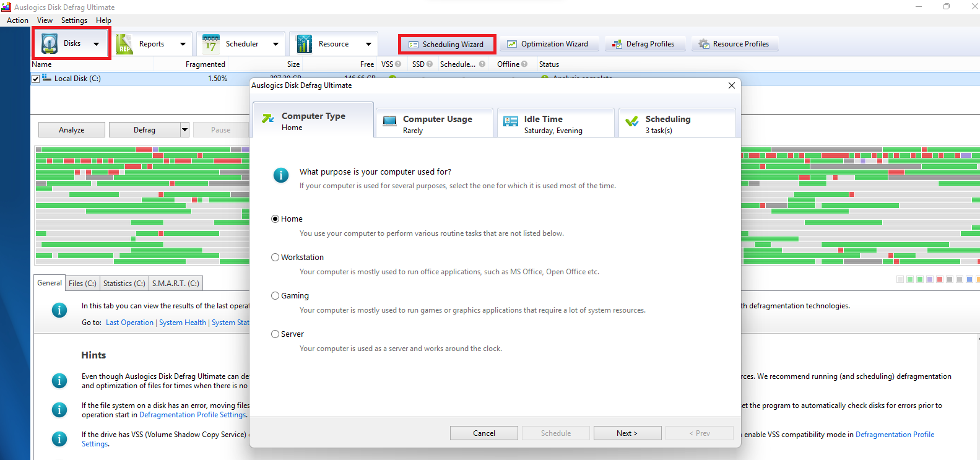Open the Settings menu
Image resolution: width=980 pixels, height=460 pixels.
(x=74, y=20)
